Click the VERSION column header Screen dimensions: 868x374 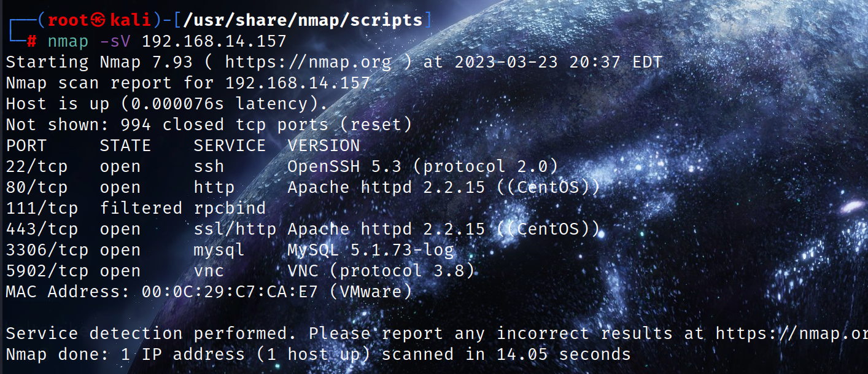[x=324, y=146]
